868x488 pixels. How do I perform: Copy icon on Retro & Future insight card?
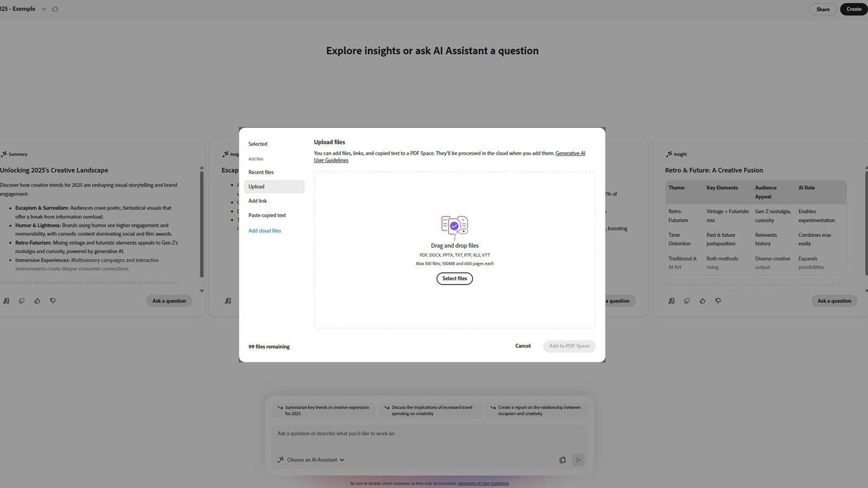(x=687, y=301)
